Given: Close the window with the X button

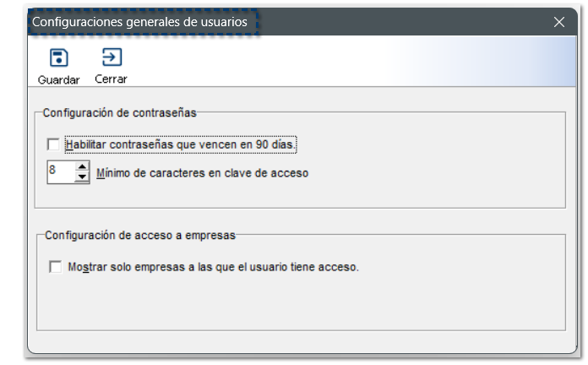Looking at the screenshot, I should pos(558,23).
